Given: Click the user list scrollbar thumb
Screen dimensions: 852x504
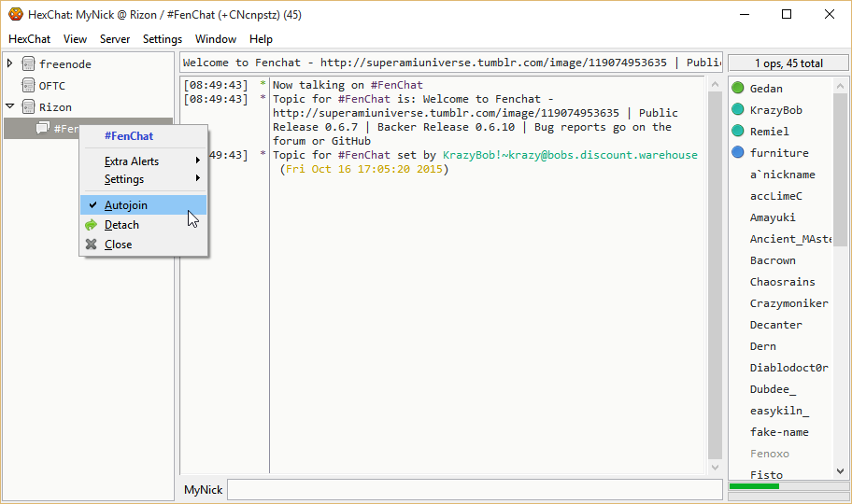Looking at the screenshot, I should click(840, 170).
